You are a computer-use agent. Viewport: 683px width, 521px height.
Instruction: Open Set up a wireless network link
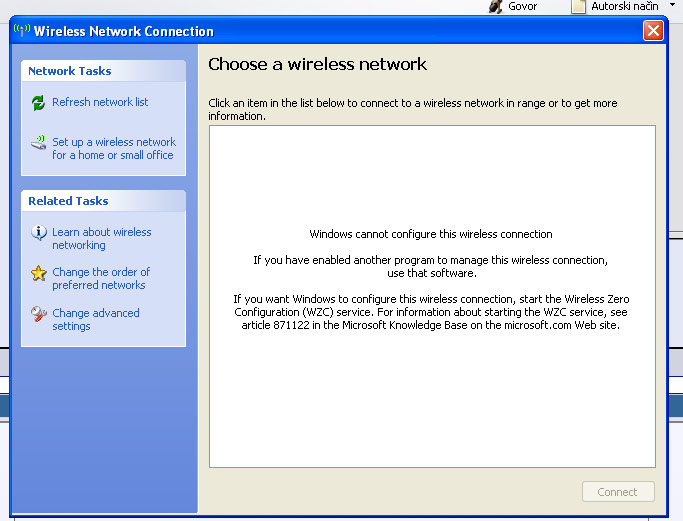coord(113,148)
